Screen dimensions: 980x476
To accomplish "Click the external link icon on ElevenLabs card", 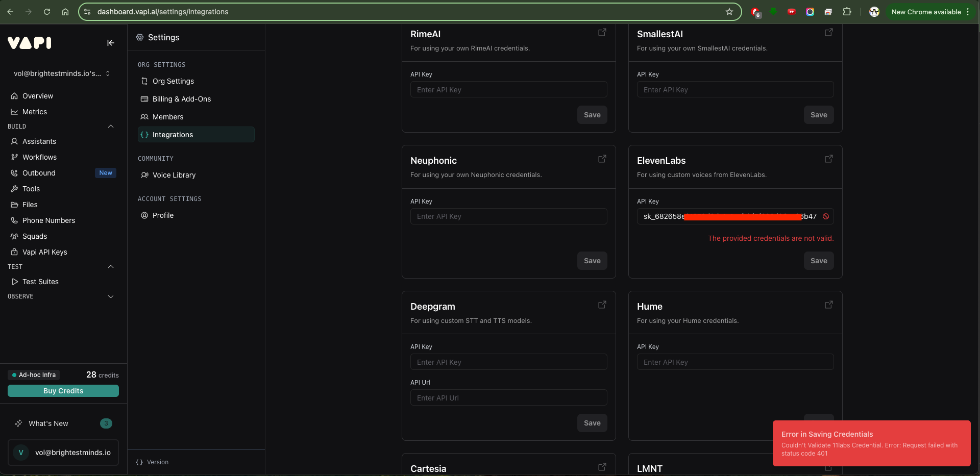I will pyautogui.click(x=828, y=159).
